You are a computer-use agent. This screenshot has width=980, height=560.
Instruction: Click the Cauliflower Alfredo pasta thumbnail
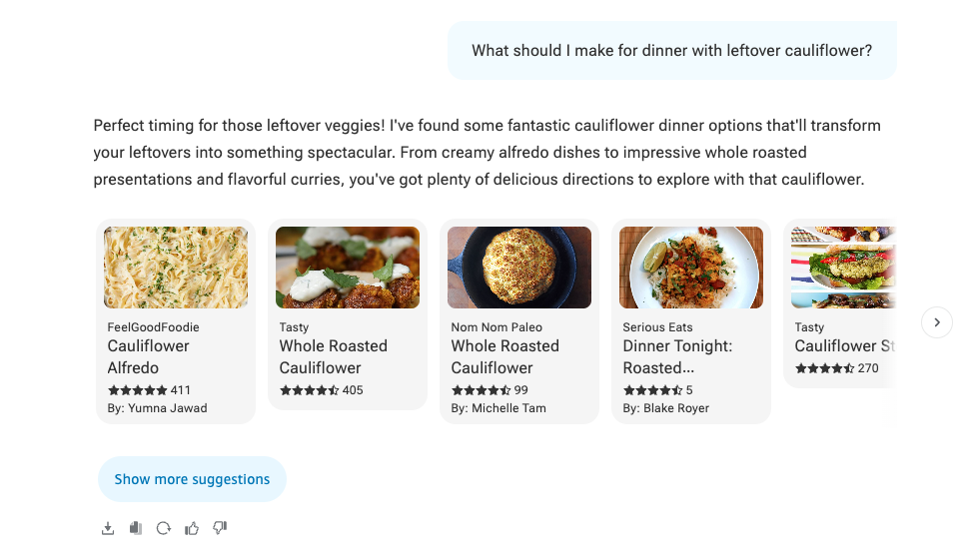pyautogui.click(x=176, y=268)
